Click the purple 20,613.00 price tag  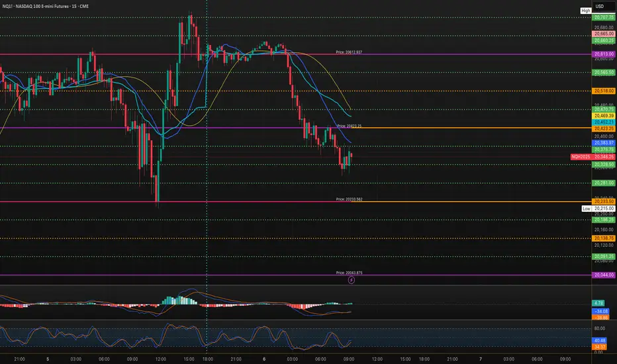click(604, 54)
